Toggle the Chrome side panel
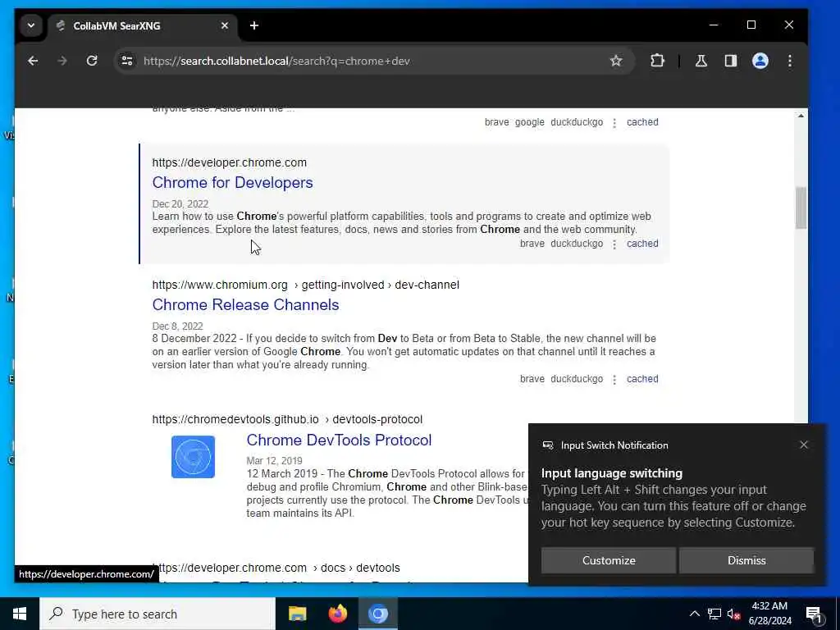The width and height of the screenshot is (840, 630). tap(731, 61)
